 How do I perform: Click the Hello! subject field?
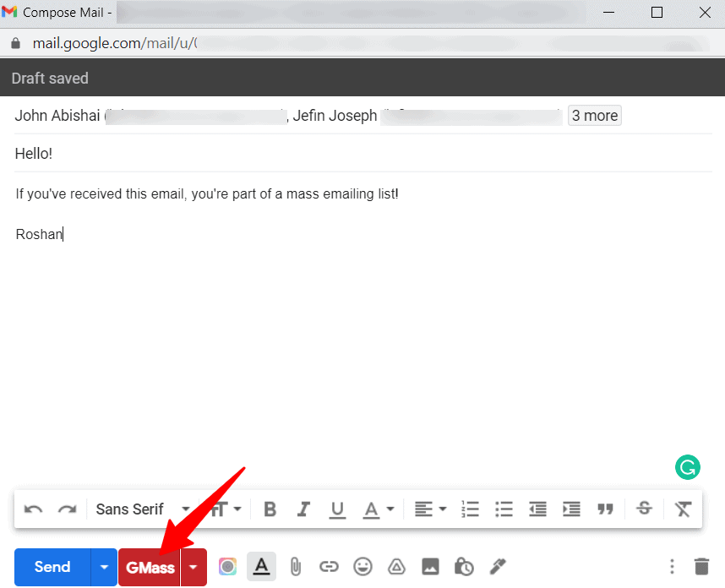338,154
